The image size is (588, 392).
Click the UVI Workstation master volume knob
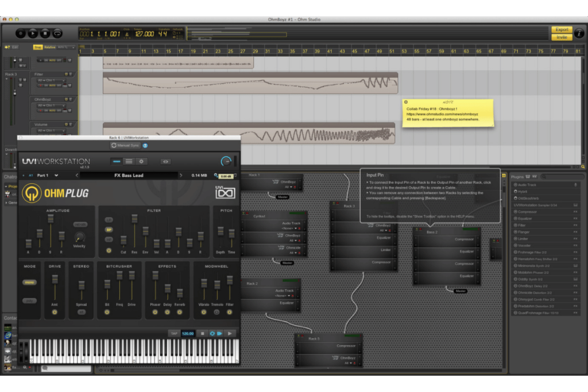[x=226, y=161]
